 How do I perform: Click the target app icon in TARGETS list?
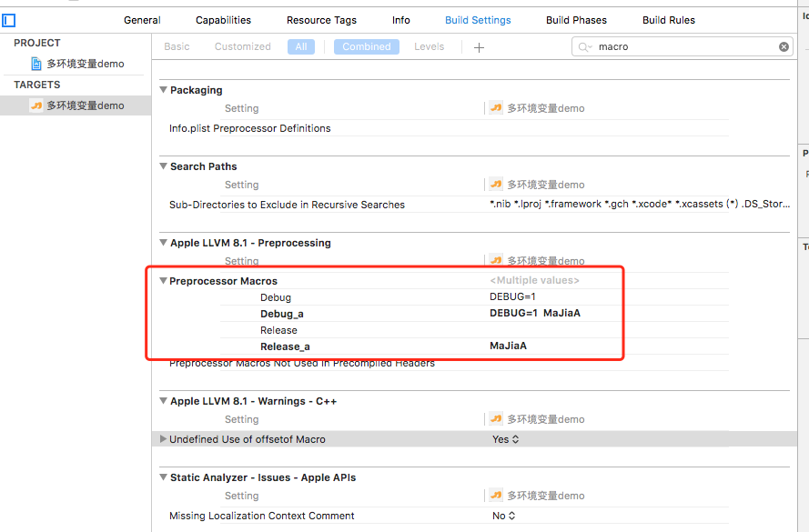[36, 105]
